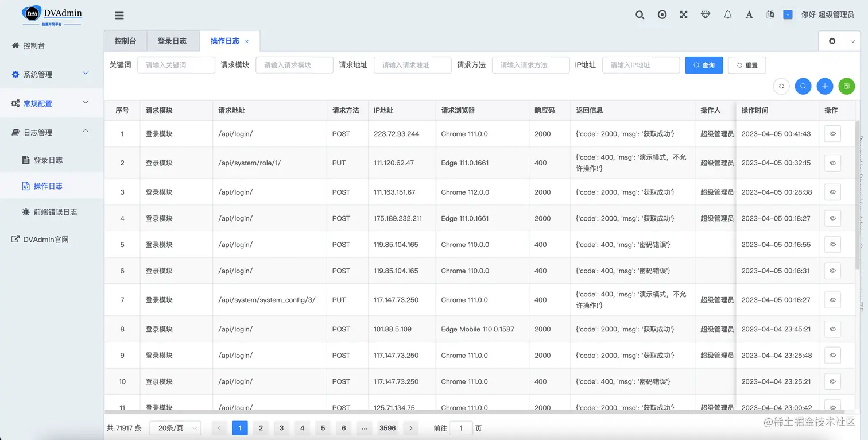This screenshot has width=868, height=440.
Task: View details of row 2 PUT entry
Action: coord(832,163)
